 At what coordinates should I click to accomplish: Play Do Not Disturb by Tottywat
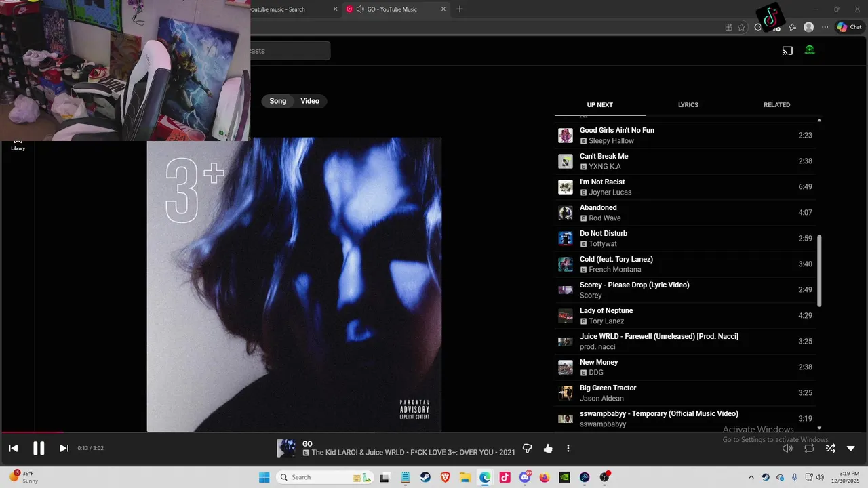pos(685,239)
